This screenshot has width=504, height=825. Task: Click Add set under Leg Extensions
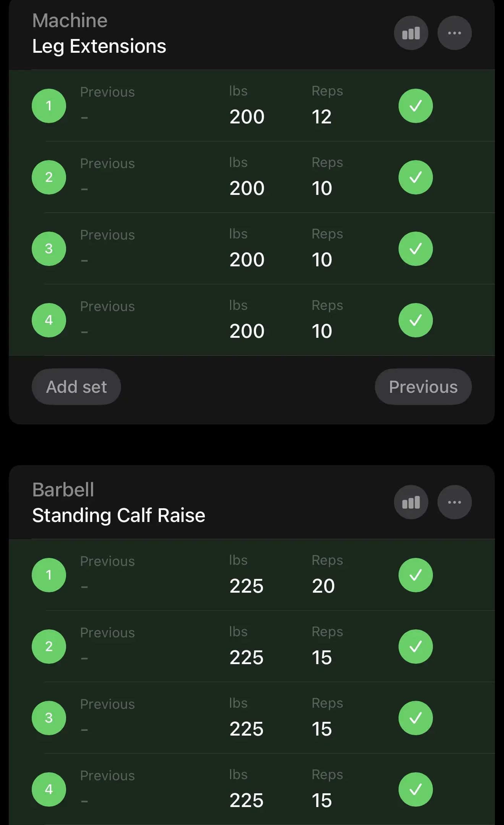(76, 387)
